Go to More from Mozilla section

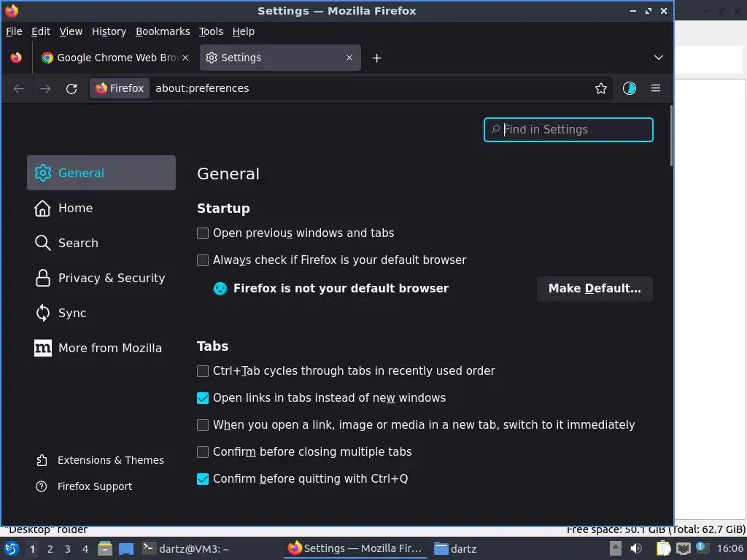pyautogui.click(x=109, y=348)
